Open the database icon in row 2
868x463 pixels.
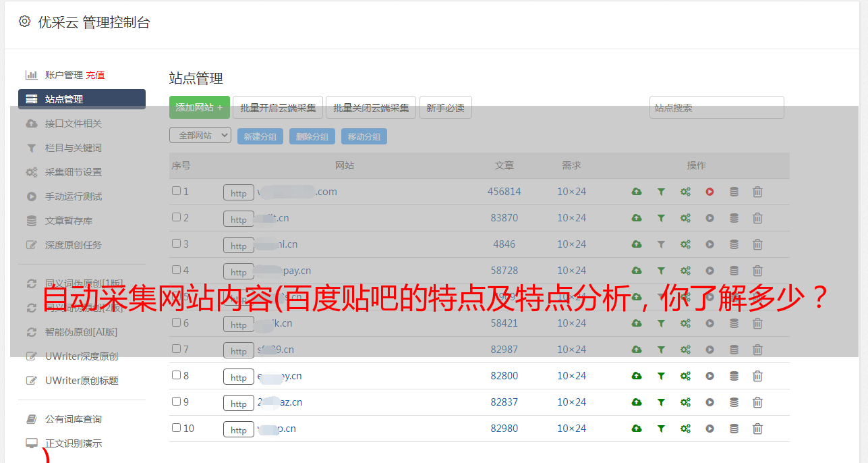pos(734,218)
